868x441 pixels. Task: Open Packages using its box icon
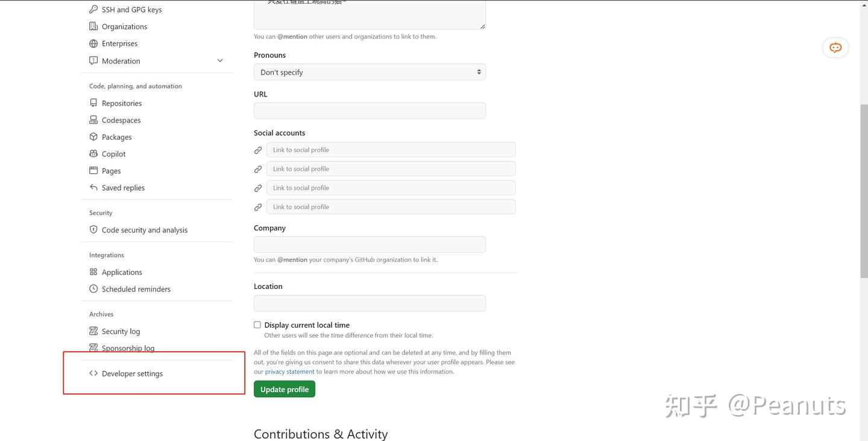(93, 136)
